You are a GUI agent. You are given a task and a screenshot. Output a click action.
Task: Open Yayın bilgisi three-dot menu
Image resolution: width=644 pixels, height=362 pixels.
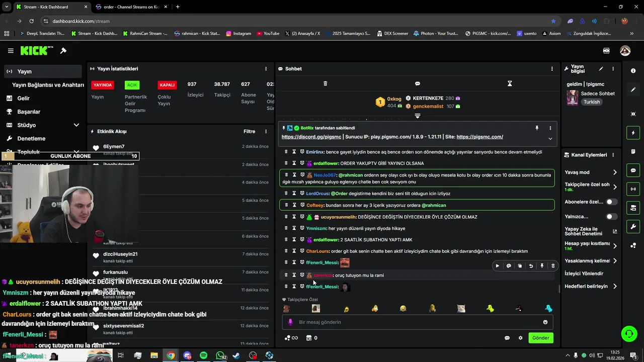613,69
